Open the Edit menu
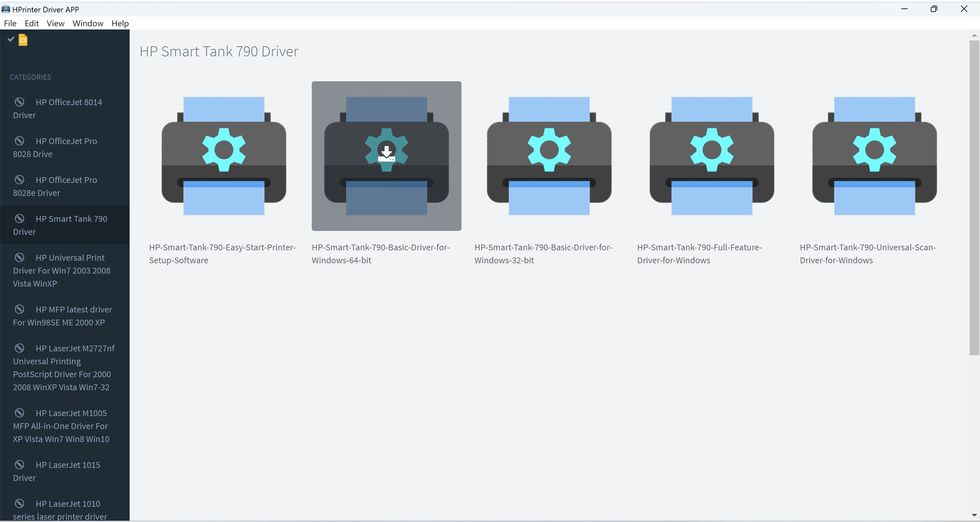Image resolution: width=980 pixels, height=522 pixels. tap(31, 23)
